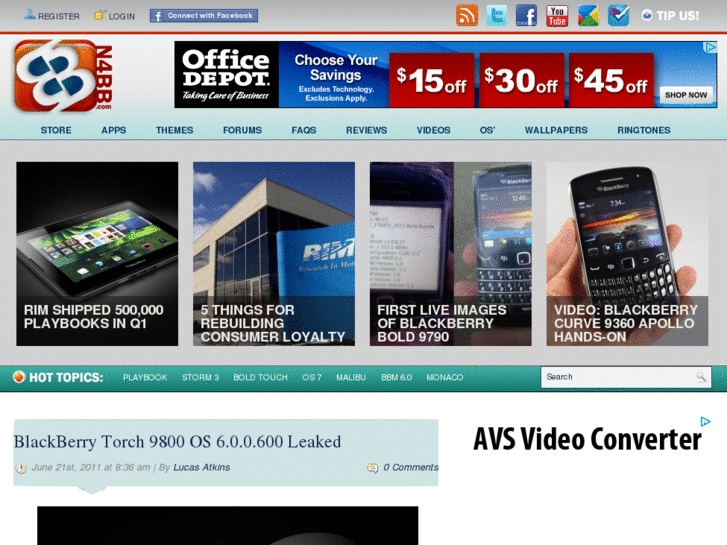727x545 pixels.
Task: Open the RSS feed icon
Action: (x=467, y=15)
